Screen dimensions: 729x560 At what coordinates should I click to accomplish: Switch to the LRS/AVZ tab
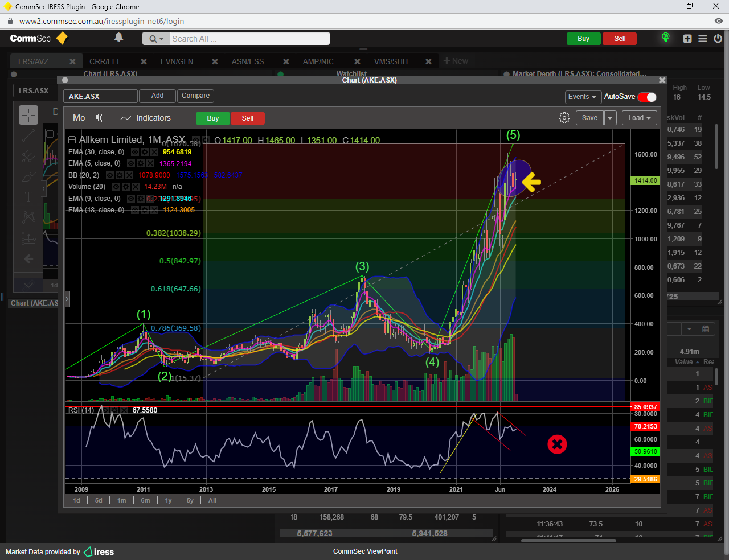click(34, 61)
